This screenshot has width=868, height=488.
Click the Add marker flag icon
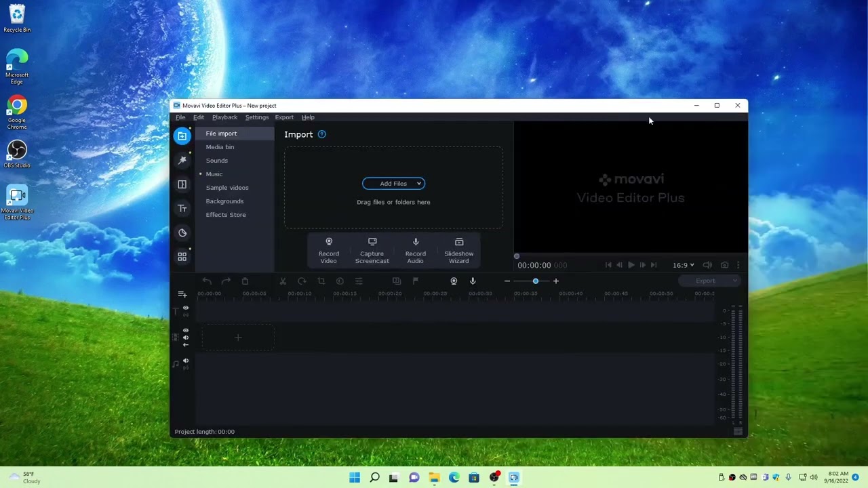416,281
